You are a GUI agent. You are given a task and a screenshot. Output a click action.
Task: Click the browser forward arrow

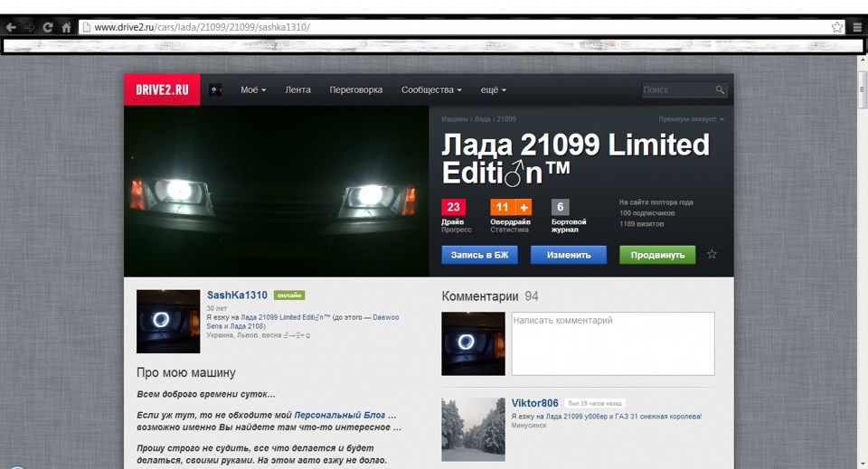click(29, 26)
